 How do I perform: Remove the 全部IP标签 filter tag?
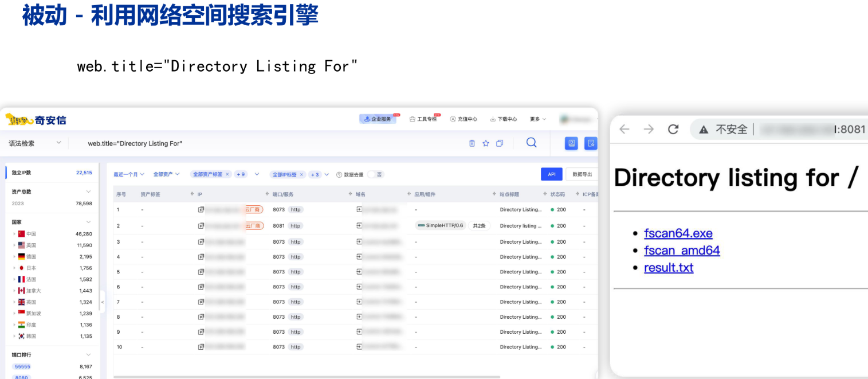pyautogui.click(x=301, y=174)
